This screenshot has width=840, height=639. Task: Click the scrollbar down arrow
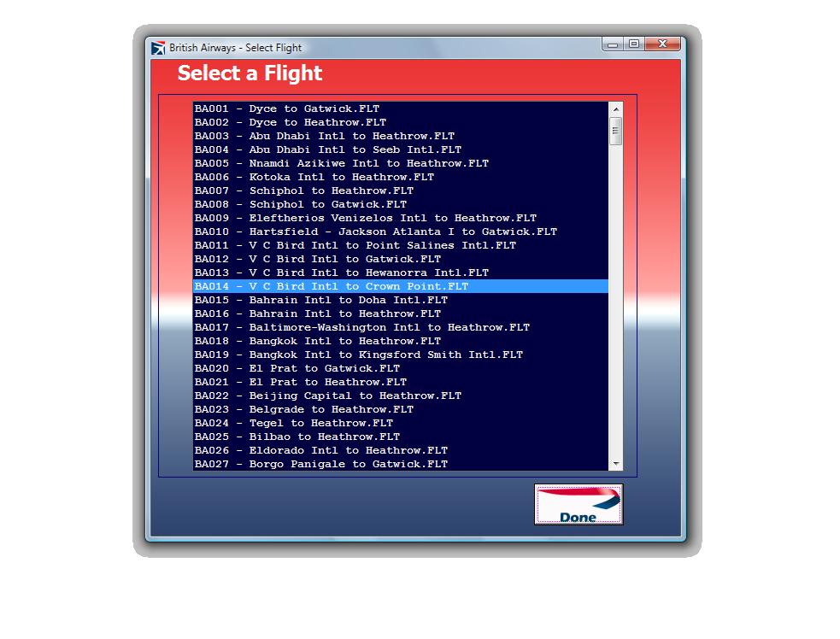615,464
